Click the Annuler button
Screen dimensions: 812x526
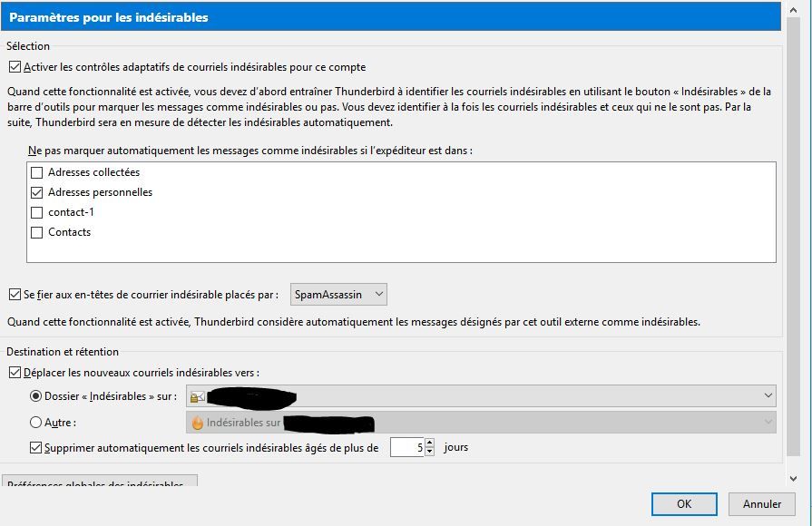[762, 503]
